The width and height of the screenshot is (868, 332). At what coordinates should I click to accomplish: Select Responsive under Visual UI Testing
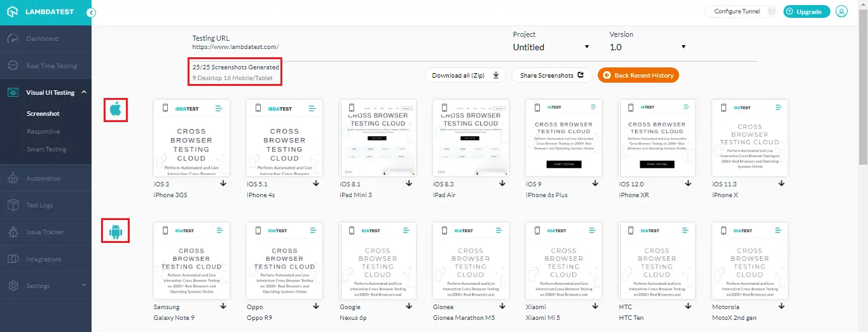click(x=43, y=132)
